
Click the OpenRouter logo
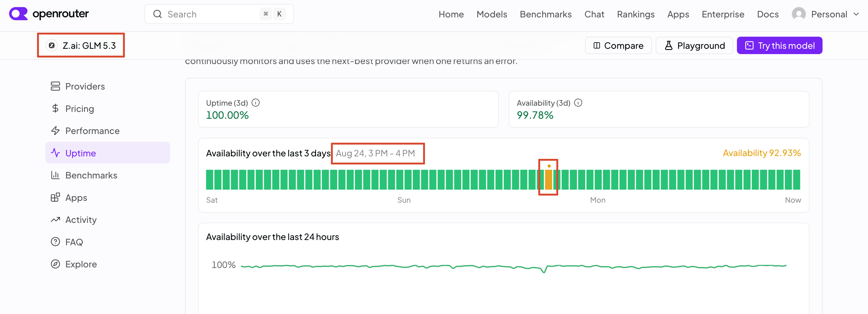(x=49, y=14)
